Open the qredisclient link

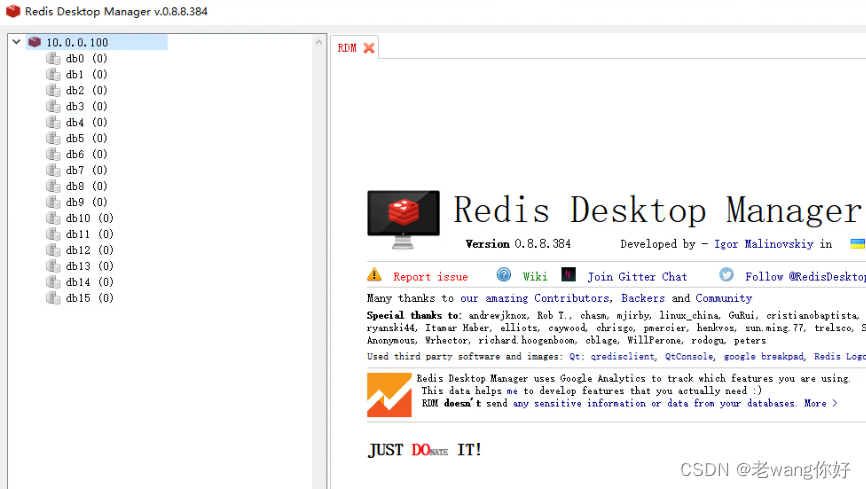(622, 357)
